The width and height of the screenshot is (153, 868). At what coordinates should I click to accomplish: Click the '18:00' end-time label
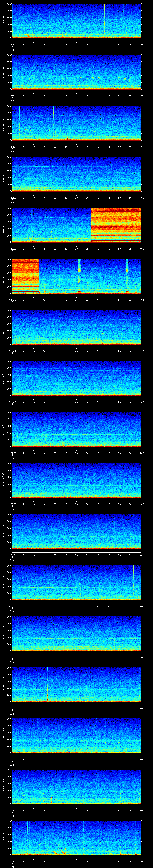[x=141, y=198]
